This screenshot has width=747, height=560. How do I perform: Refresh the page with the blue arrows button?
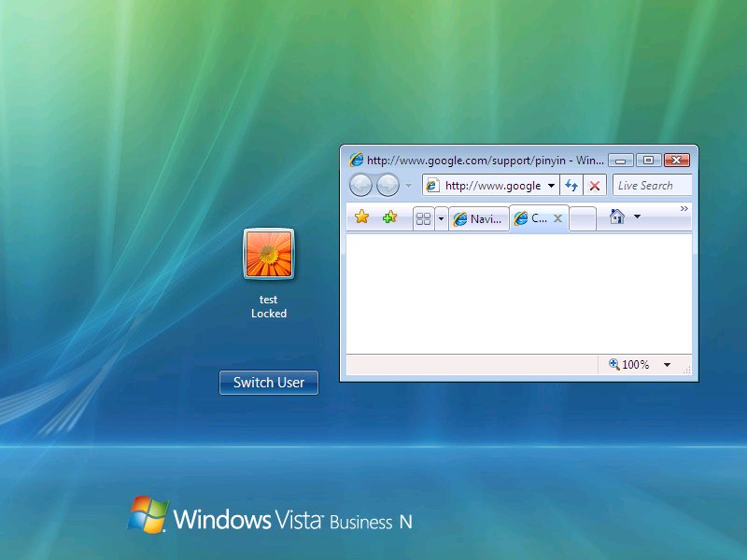tap(571, 185)
